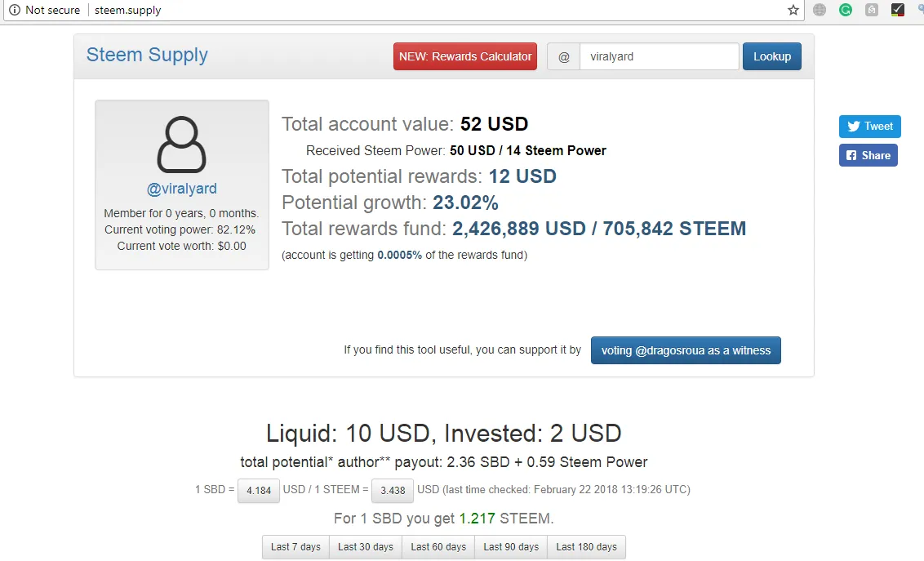Focus the username field containing viralyard
Viewport: 924px width, 561px height.
660,56
